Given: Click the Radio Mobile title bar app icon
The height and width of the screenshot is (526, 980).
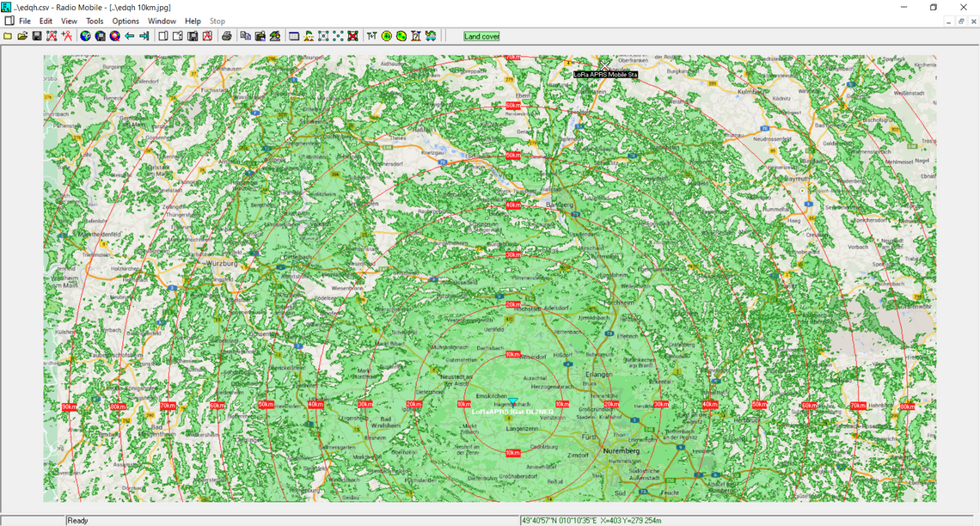Looking at the screenshot, I should [x=6, y=7].
